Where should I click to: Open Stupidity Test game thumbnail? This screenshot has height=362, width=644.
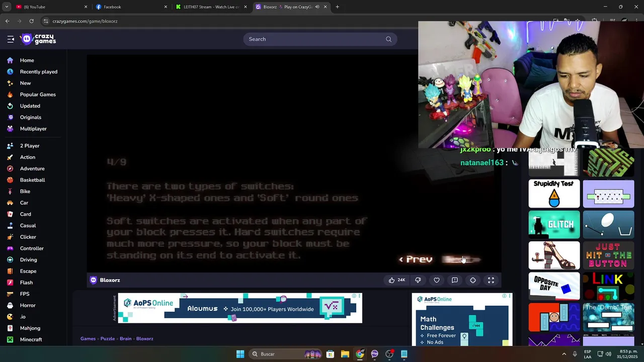[554, 194]
